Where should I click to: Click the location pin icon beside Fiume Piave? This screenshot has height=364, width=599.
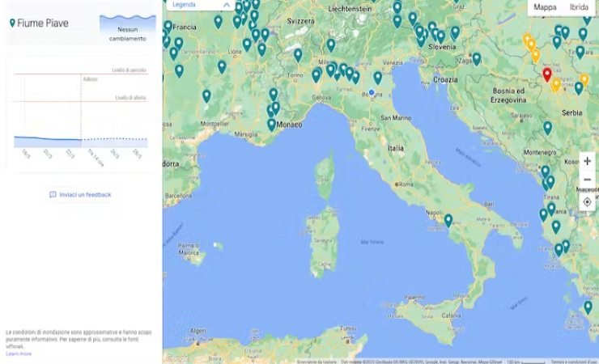tap(11, 23)
